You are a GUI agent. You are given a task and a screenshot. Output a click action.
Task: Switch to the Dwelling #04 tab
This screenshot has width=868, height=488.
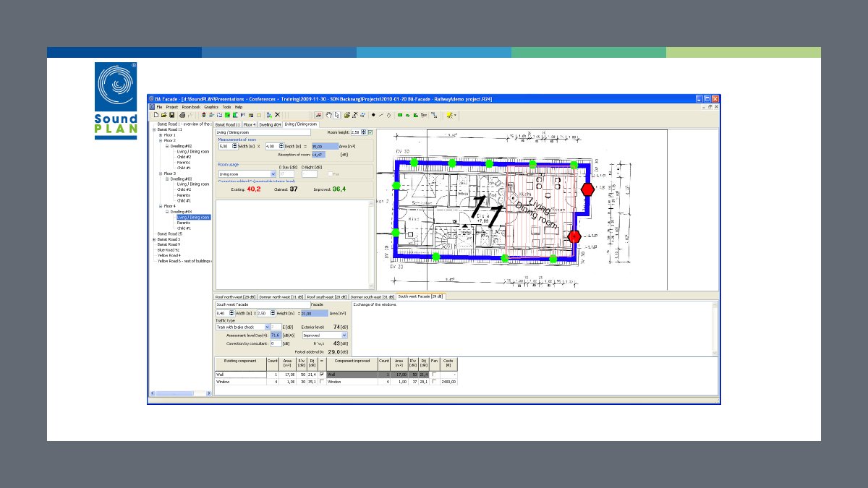[270, 124]
